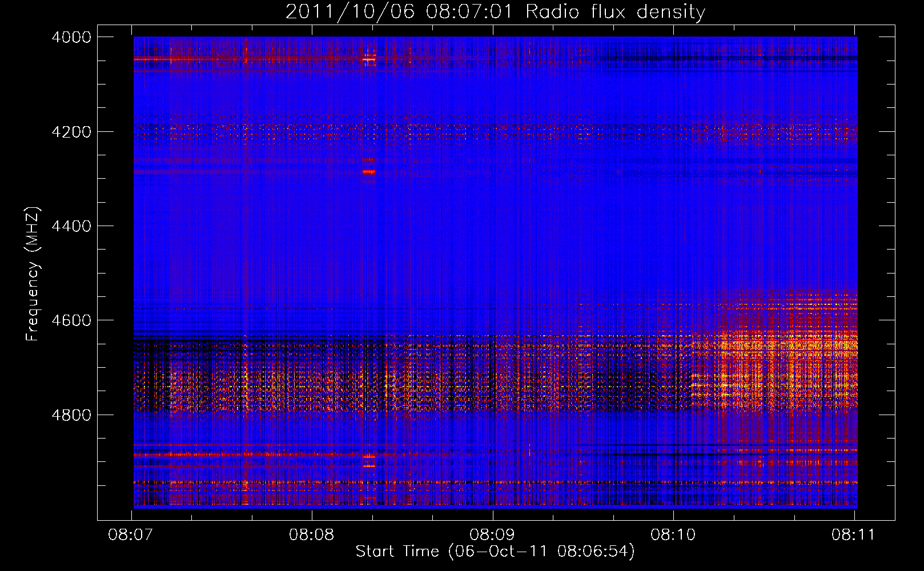Click the '08:11' time axis label
Screen dimensions: 924x571
tap(854, 535)
